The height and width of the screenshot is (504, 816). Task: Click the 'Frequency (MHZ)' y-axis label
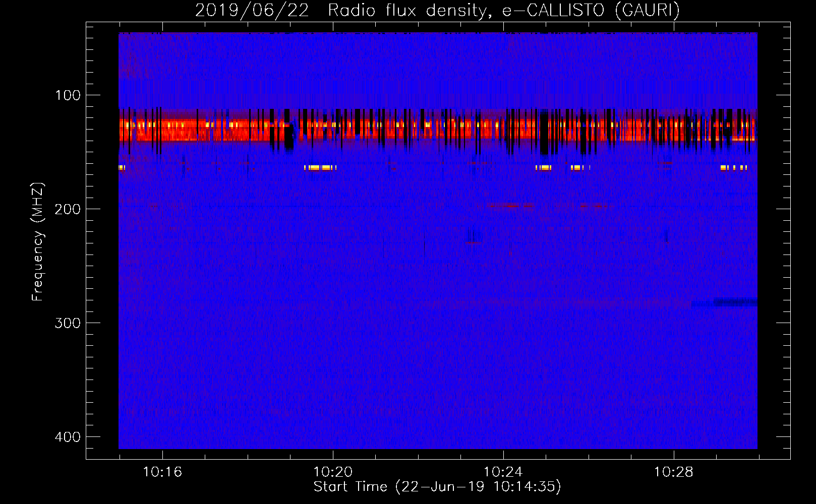pyautogui.click(x=38, y=241)
